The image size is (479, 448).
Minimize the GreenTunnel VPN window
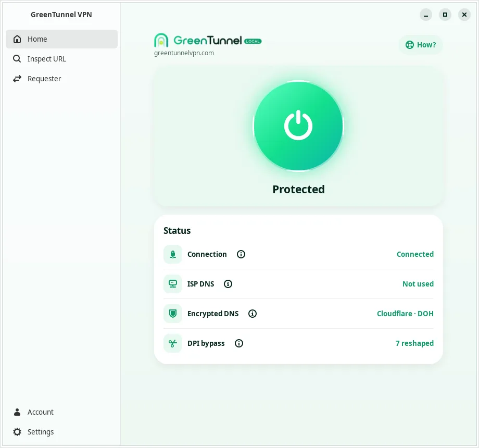pos(426,15)
